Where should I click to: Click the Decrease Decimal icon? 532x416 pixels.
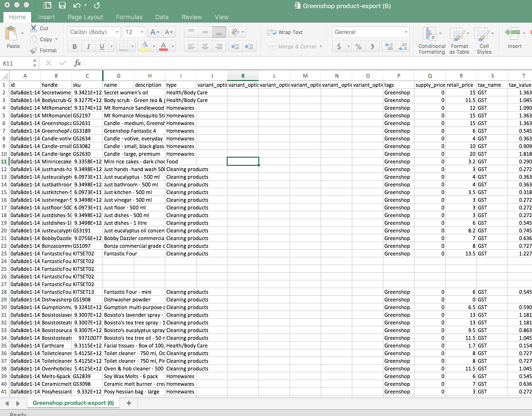[x=402, y=46]
